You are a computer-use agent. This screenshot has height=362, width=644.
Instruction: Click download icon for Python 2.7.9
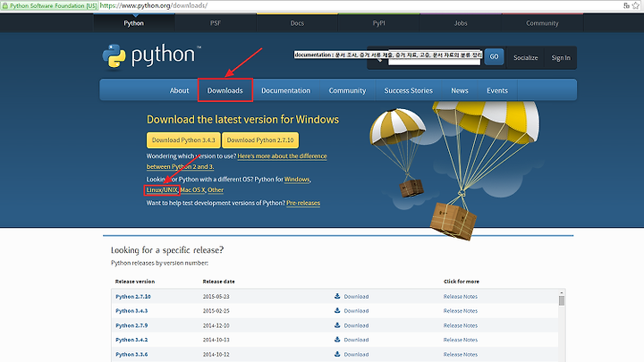[x=337, y=325]
